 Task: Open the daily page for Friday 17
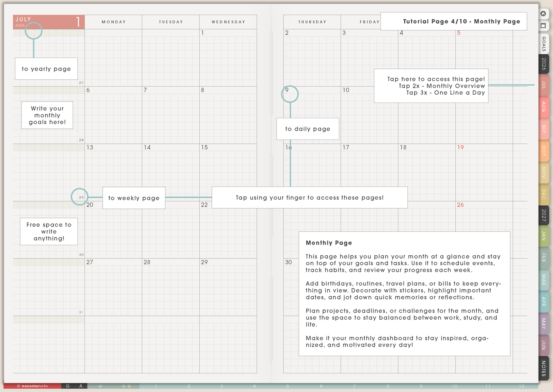coord(346,147)
